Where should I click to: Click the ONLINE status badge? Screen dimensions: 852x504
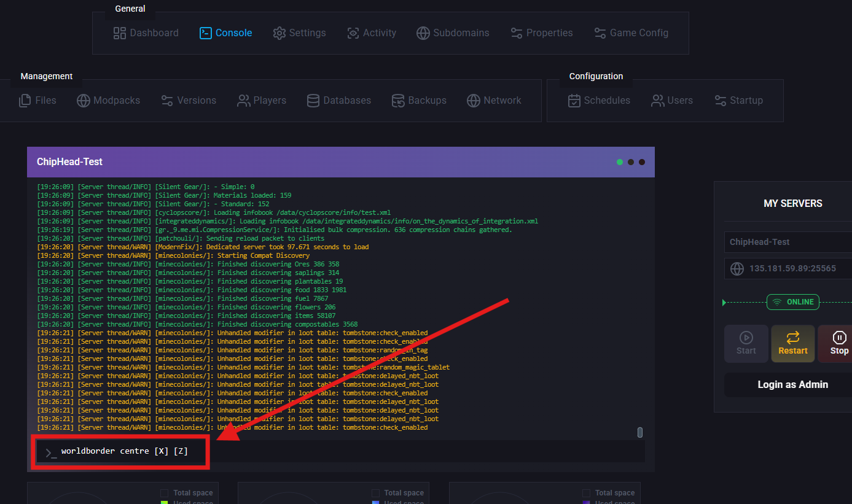(x=793, y=302)
